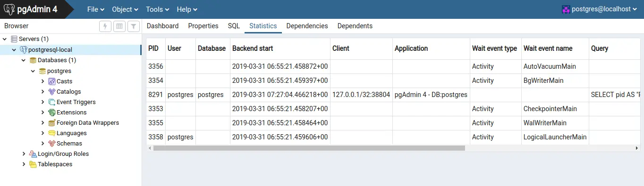Collapse the postgres database node
The height and width of the screenshot is (186, 644).
coord(33,71)
